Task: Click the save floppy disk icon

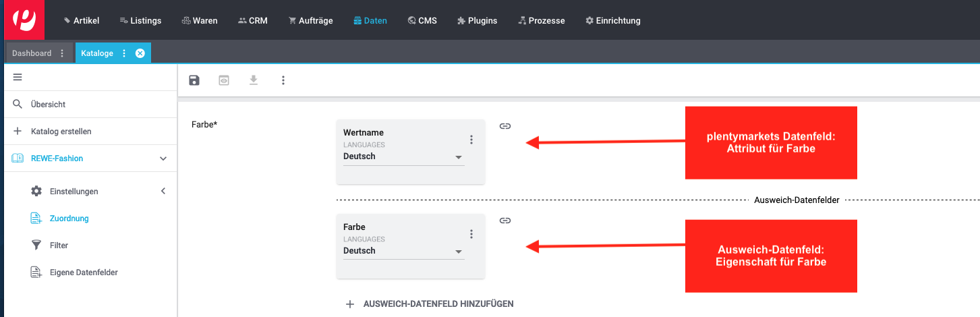Action: (194, 80)
